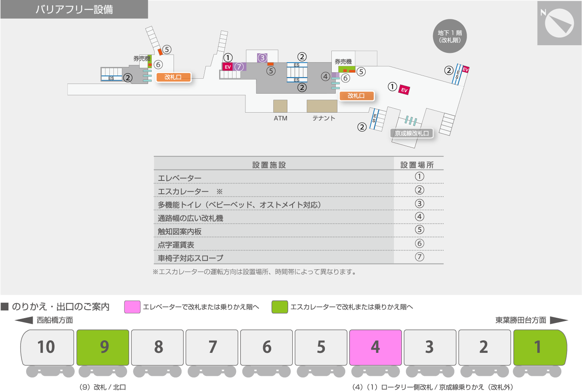Click the purple ⑦ wheelchair slope marker
This screenshot has height=392, width=582.
pos(239,67)
